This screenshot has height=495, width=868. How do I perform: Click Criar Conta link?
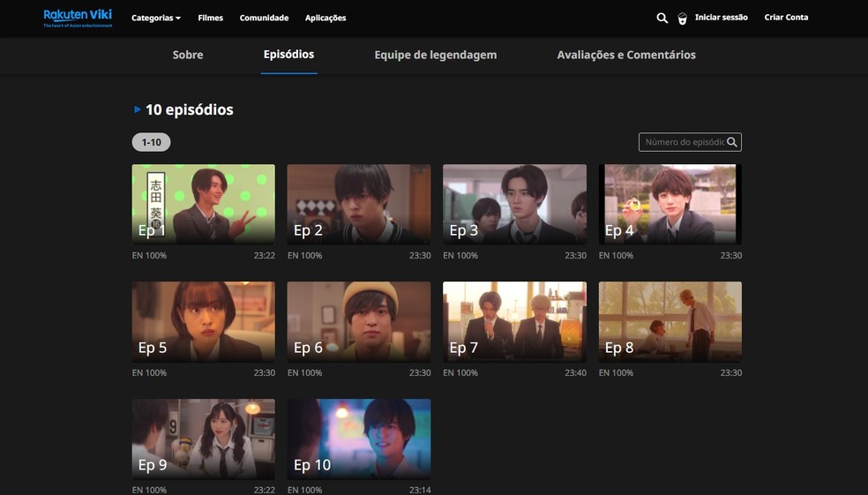click(786, 18)
